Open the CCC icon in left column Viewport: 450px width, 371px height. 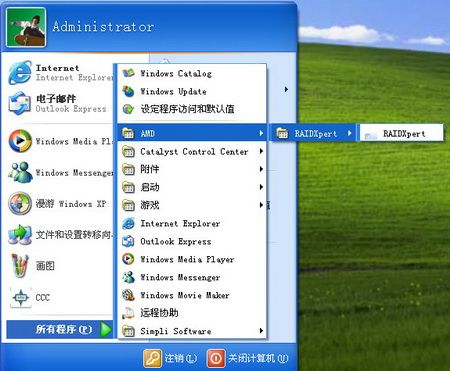21,297
